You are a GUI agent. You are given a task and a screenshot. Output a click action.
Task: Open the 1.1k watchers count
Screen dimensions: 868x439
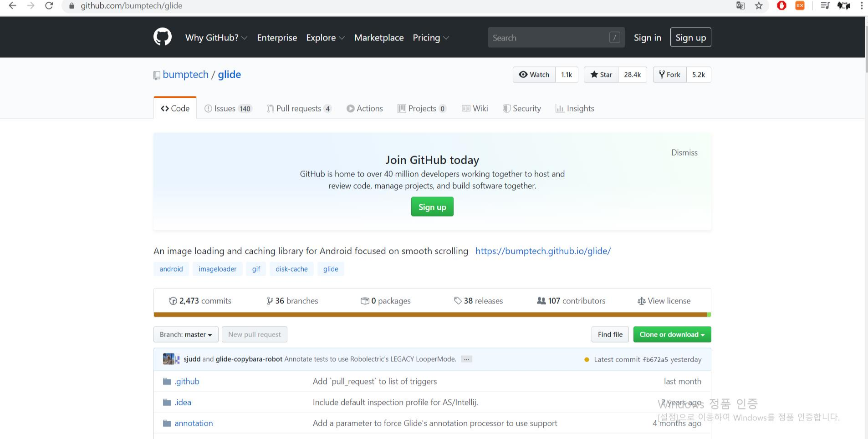(567, 75)
